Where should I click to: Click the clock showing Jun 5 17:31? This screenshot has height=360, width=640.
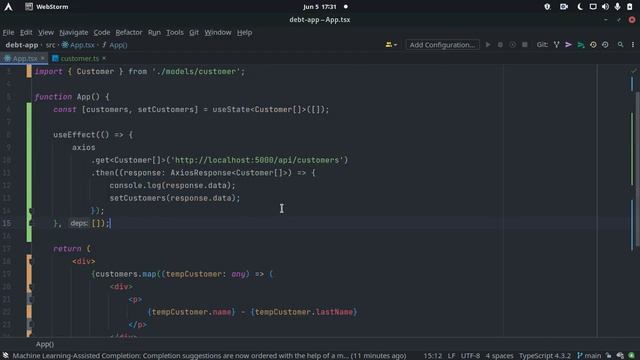click(x=320, y=7)
